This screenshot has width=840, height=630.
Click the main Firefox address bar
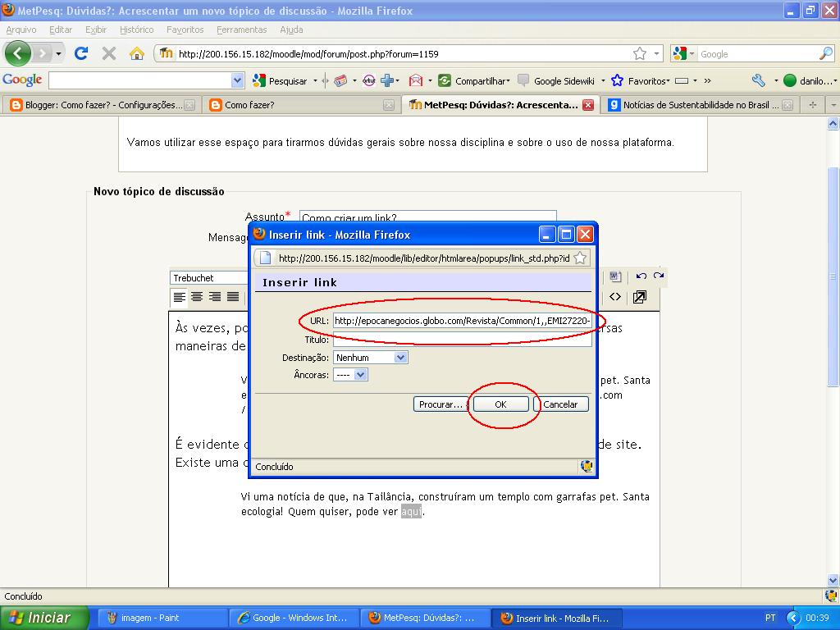(x=404, y=53)
